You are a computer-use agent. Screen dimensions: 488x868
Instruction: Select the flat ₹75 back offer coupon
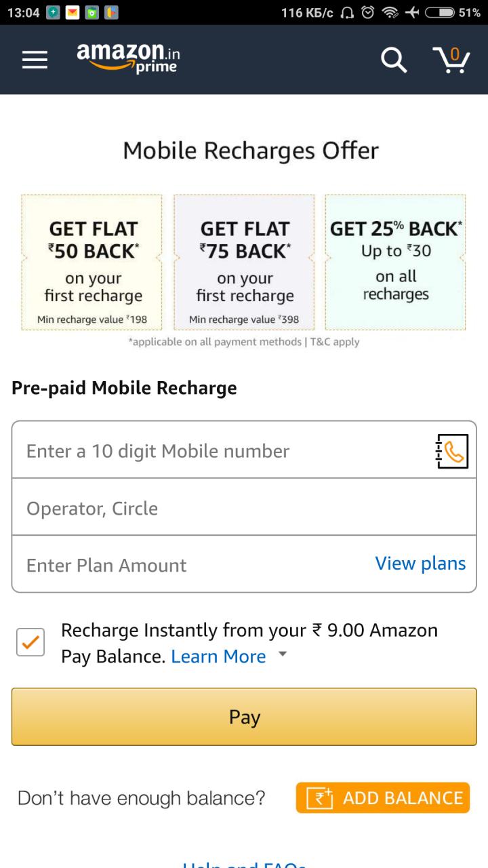244,262
